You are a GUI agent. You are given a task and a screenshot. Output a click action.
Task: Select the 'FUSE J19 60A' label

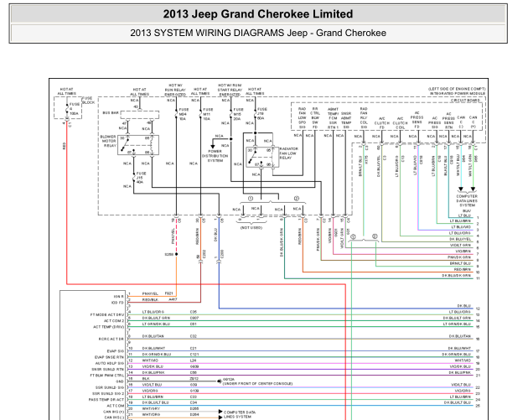[262, 114]
